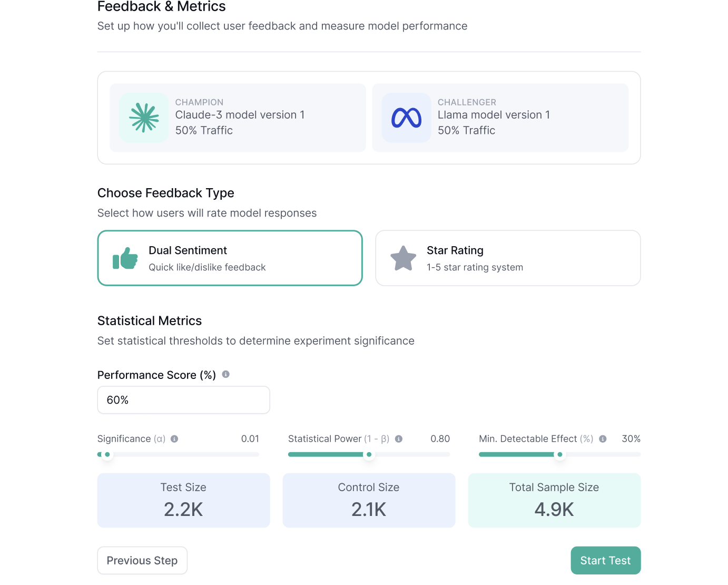Viewport: 728px width, 585px height.
Task: Click the Min. Detectable Effect slider handle
Action: (560, 454)
